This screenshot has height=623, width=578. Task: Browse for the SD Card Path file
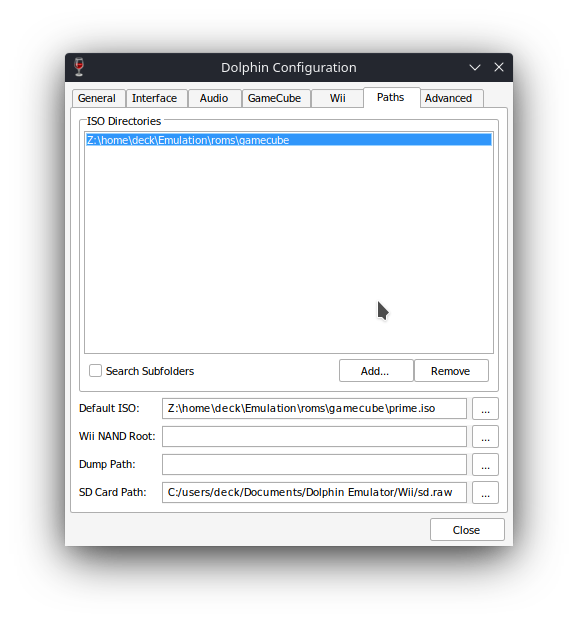[x=485, y=492]
